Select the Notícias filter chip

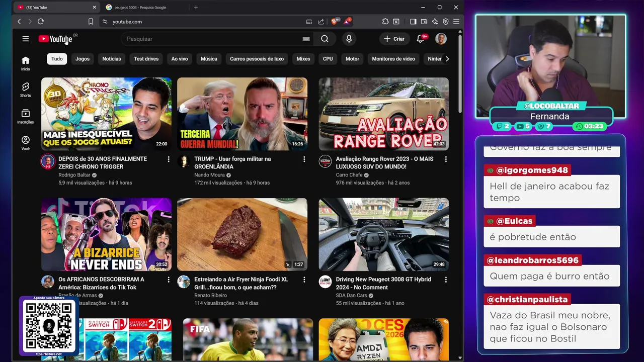coord(112,59)
